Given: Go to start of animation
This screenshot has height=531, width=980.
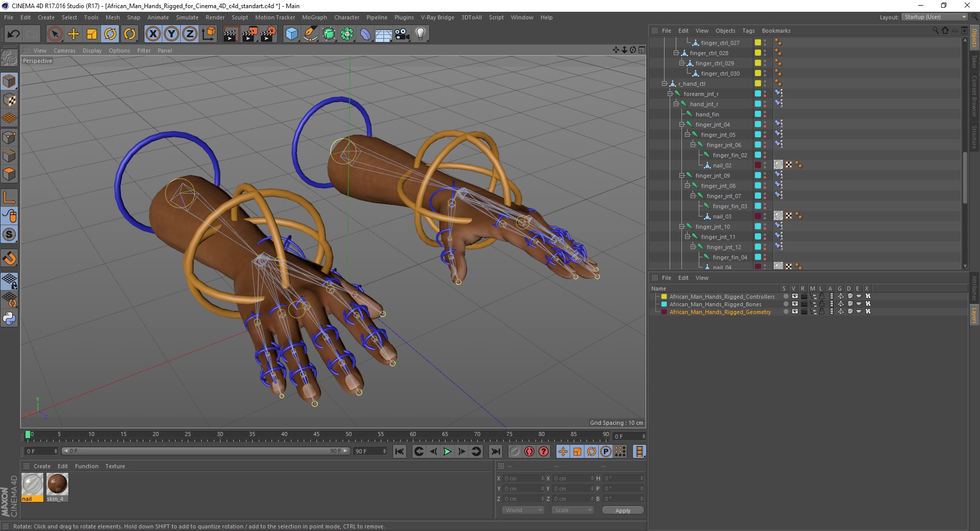Looking at the screenshot, I should tap(400, 451).
